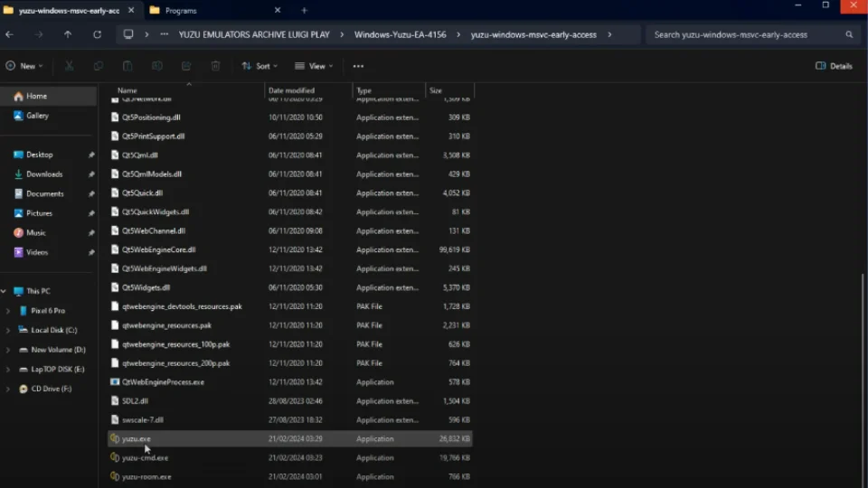868x488 pixels.
Task: Open the Sort dropdown menu
Action: 259,66
